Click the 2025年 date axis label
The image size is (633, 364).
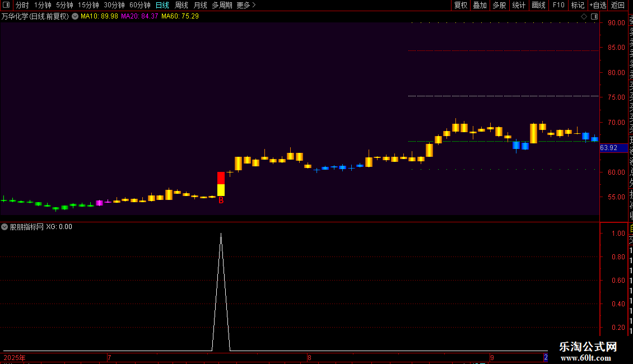click(15, 358)
